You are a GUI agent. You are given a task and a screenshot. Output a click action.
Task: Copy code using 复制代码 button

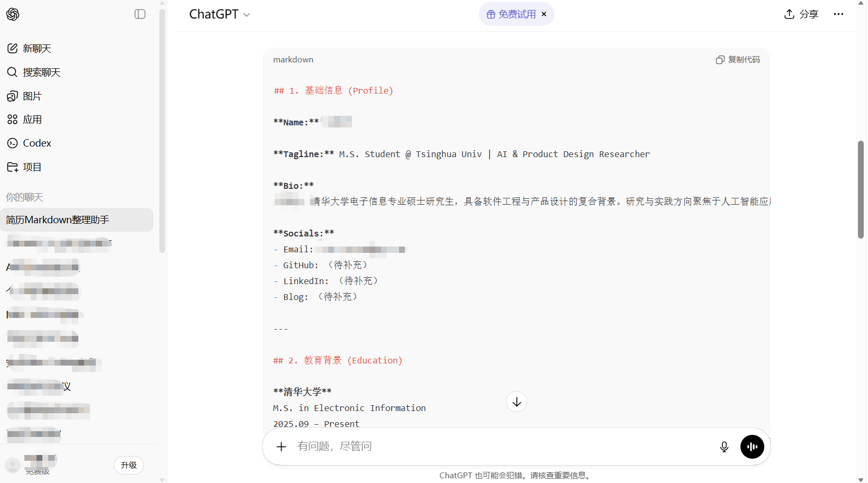(x=738, y=60)
